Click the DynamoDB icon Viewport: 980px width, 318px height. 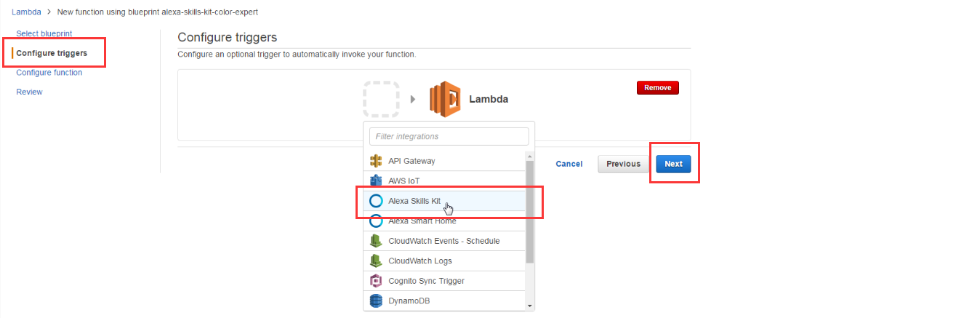coord(376,301)
